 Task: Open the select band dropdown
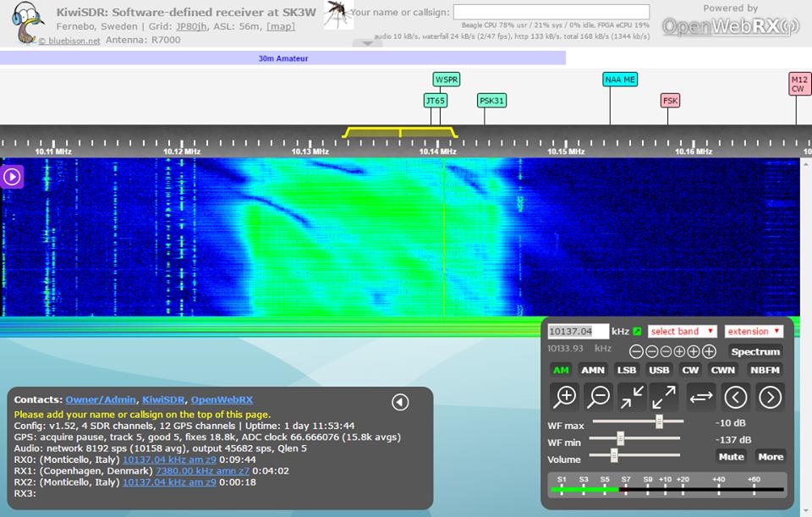pos(682,331)
